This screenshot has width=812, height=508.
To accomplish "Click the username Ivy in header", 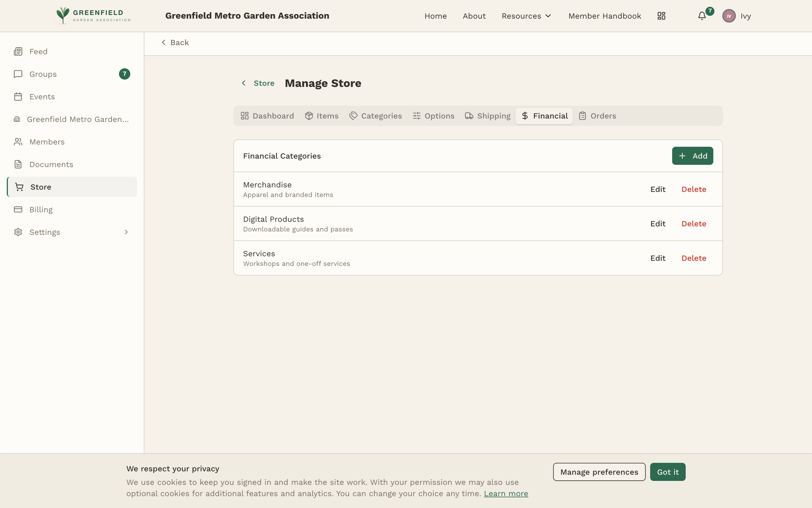I will coord(745,16).
